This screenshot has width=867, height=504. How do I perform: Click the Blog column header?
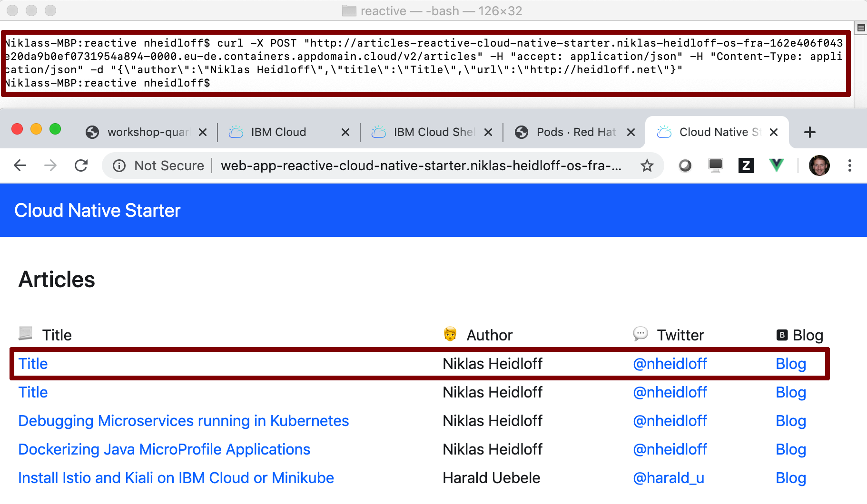tap(808, 335)
